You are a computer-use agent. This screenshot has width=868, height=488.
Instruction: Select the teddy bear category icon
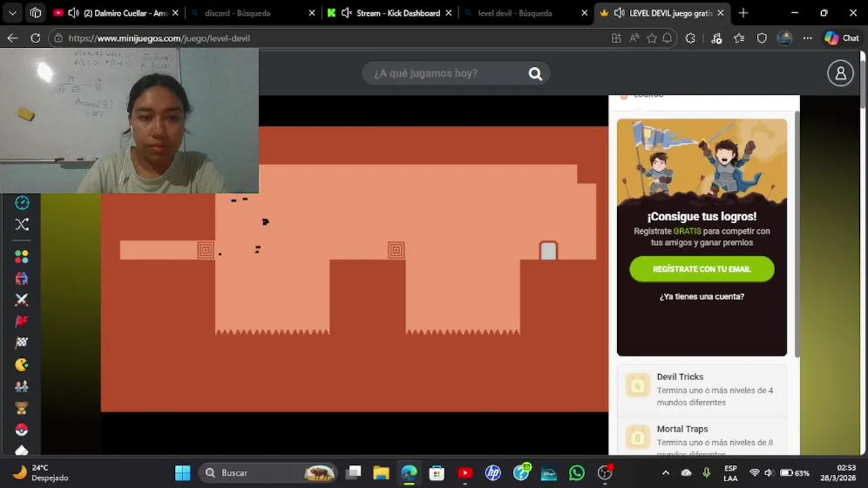[22, 408]
